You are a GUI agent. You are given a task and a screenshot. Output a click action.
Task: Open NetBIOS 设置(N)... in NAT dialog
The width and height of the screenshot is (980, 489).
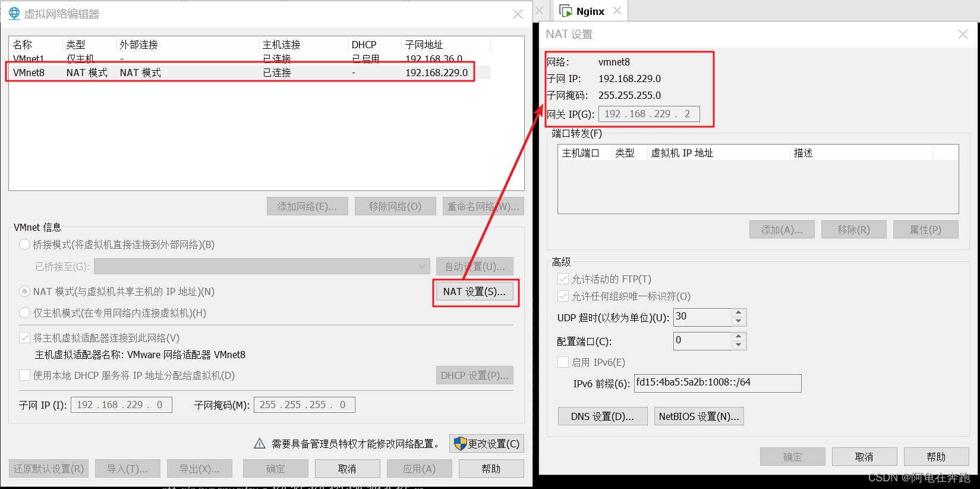[x=699, y=416]
